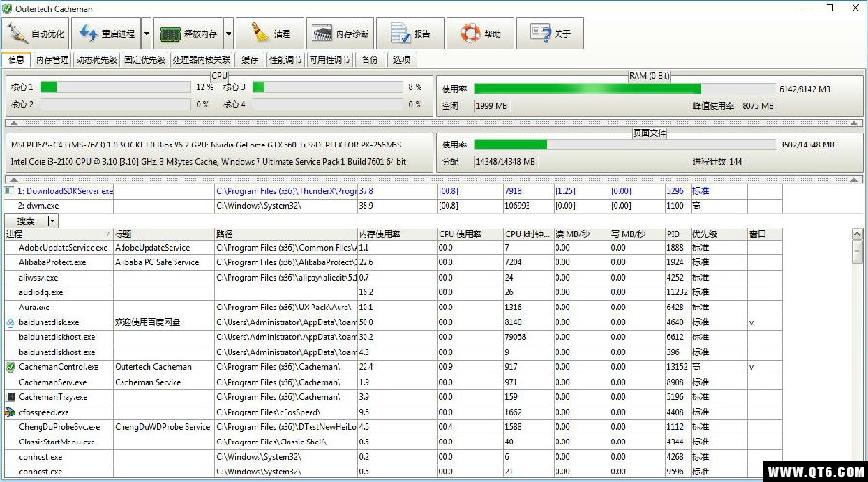868x482 pixels.
Task: Select the ChengDuProbeSvc.exe process row
Action: click(x=393, y=427)
